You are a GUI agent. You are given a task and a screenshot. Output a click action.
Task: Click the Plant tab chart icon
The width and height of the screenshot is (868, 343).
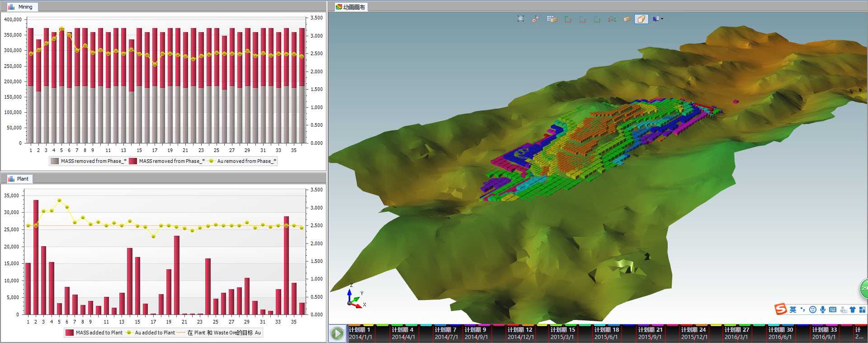[11, 179]
